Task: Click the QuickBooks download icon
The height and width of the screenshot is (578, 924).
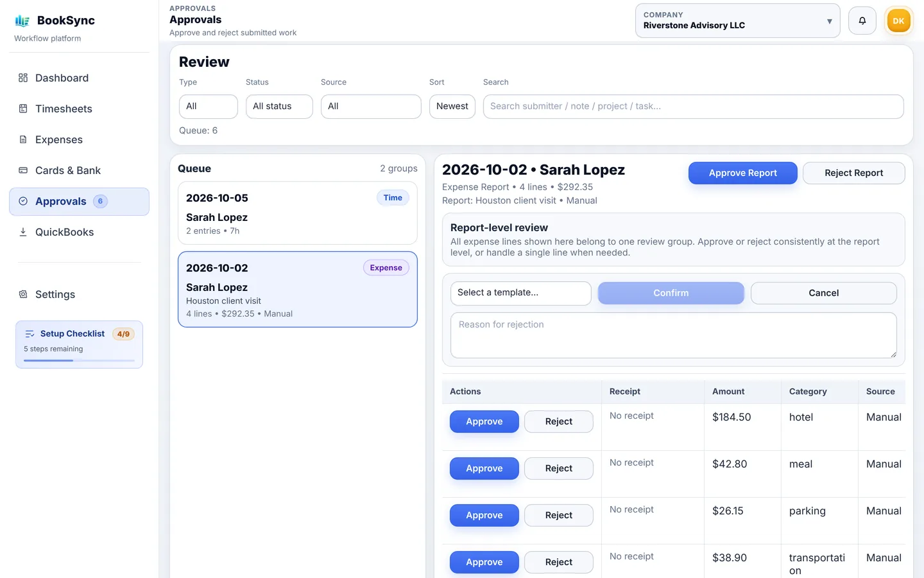Action: click(x=23, y=232)
